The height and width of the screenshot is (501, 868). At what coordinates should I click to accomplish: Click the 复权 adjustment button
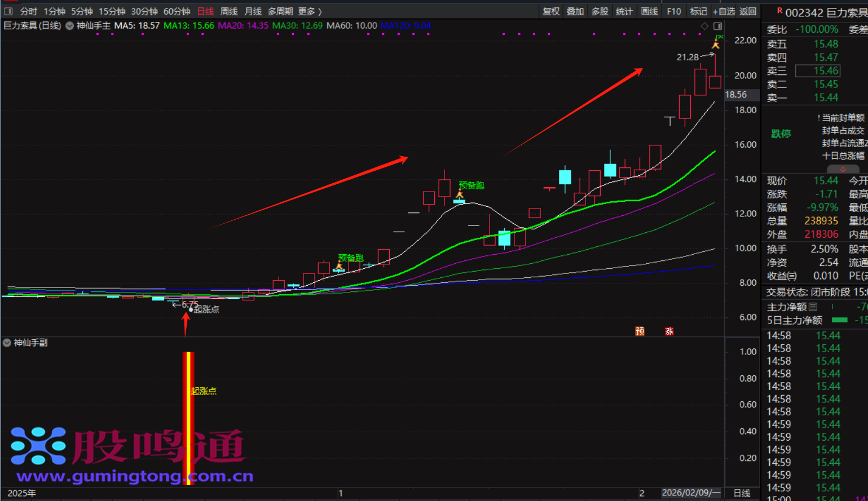(x=550, y=11)
